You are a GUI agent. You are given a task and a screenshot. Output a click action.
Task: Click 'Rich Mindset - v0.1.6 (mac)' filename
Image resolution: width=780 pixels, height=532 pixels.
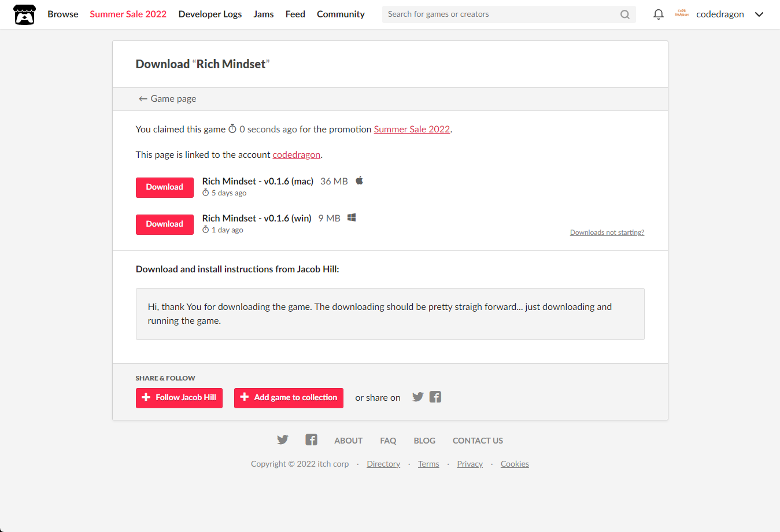258,181
